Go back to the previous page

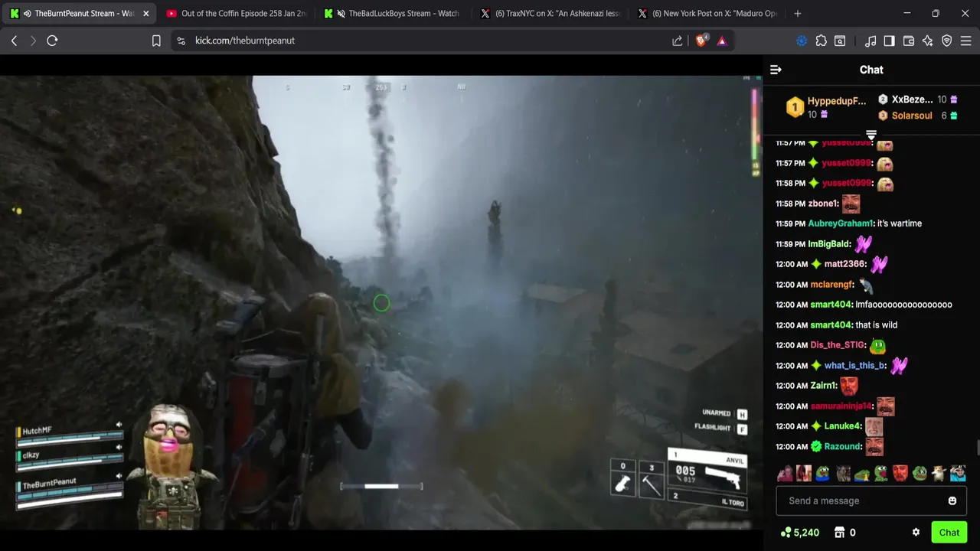point(14,41)
